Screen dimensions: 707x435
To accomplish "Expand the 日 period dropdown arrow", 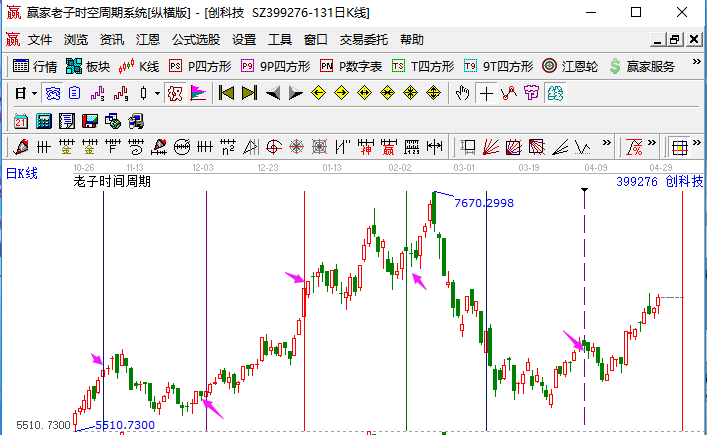I will (34, 93).
